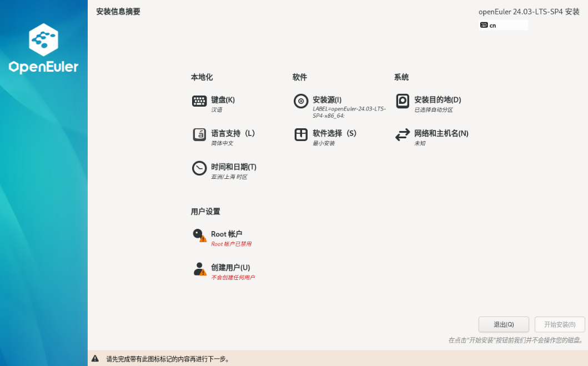This screenshot has width=588, height=366.
Task: Click the software selection package icon
Action: (301, 134)
